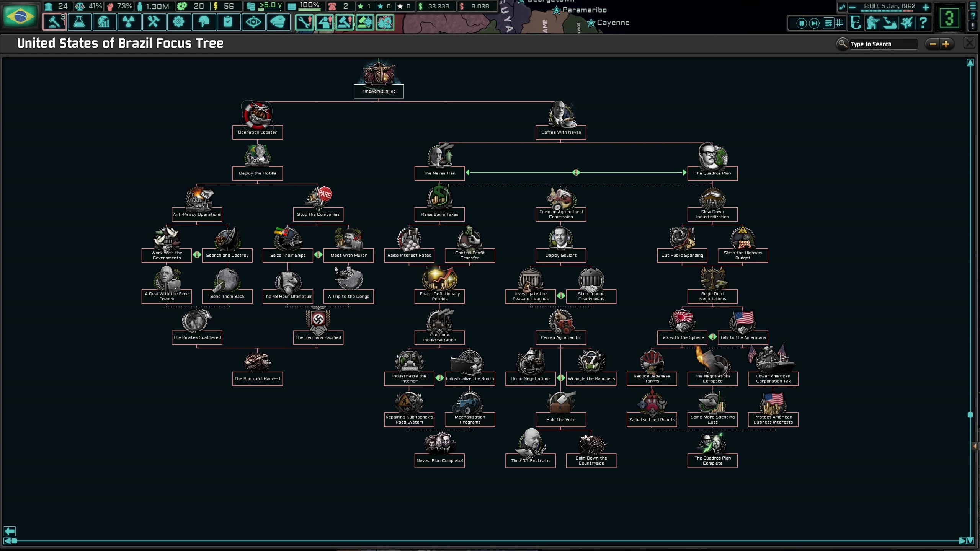
Task: Choose The Bountiful Harvest focus
Action: click(258, 378)
